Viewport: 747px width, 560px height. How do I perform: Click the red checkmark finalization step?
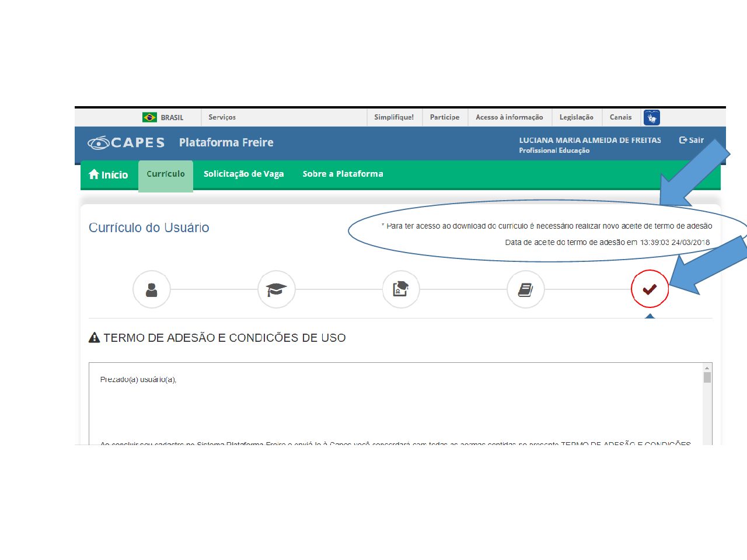pos(650,289)
